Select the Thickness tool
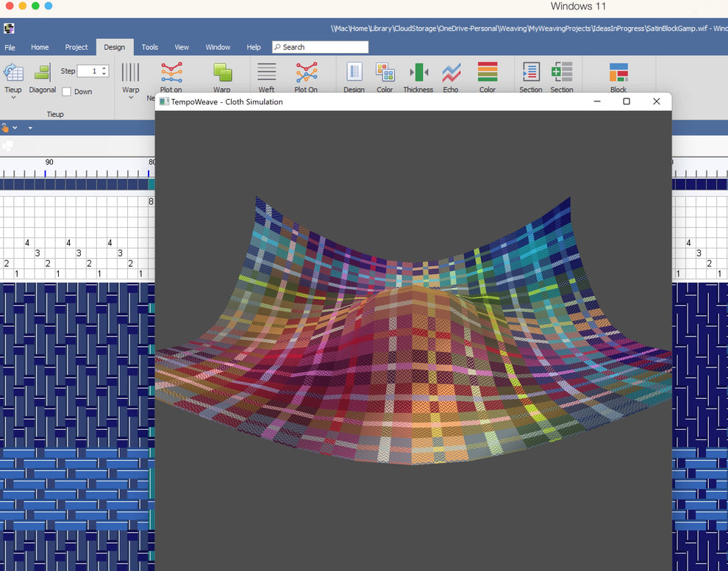This screenshot has height=571, width=728. tap(418, 73)
